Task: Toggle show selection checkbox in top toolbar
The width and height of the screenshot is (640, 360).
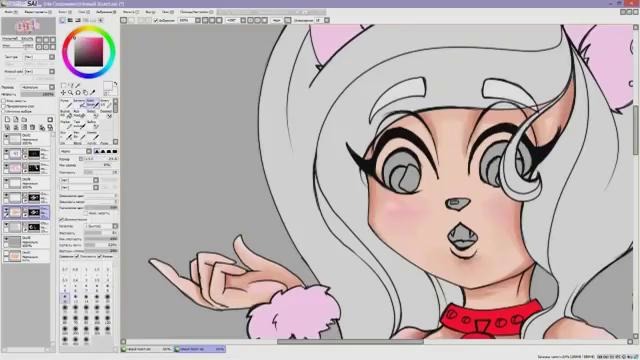Action: (x=156, y=20)
